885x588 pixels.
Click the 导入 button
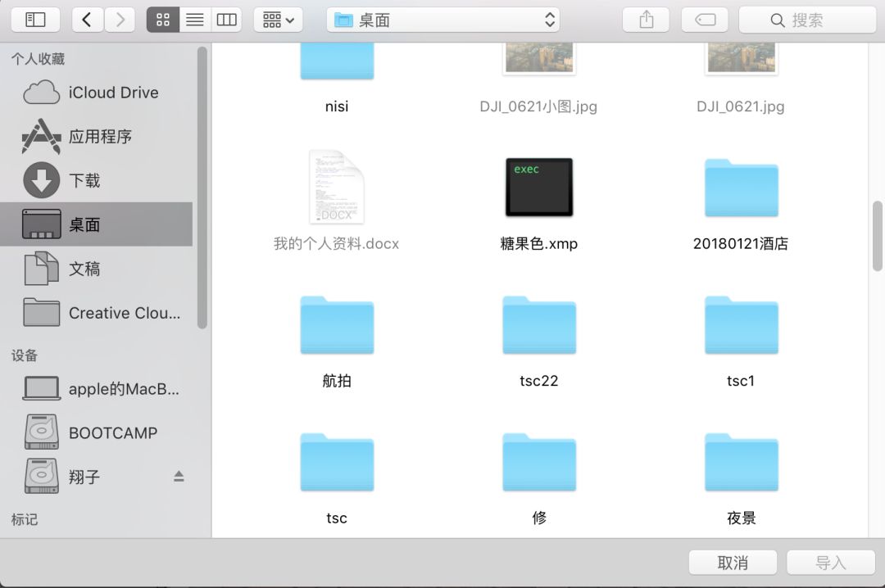[831, 563]
